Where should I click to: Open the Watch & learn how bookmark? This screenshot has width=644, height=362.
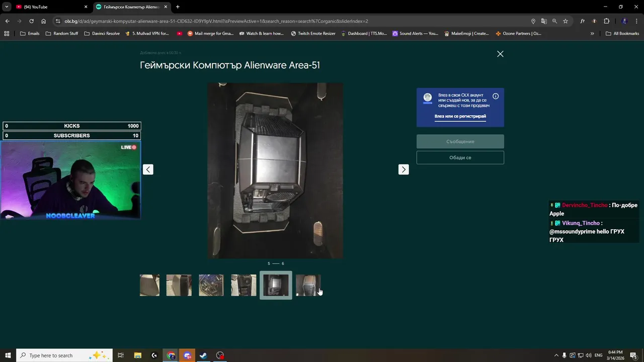(x=262, y=34)
